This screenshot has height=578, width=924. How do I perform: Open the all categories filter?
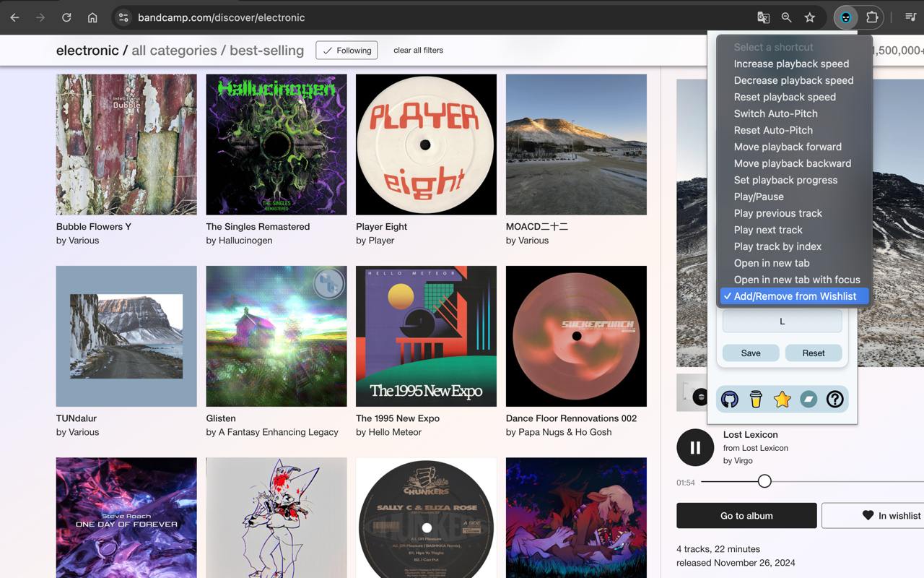click(x=174, y=50)
